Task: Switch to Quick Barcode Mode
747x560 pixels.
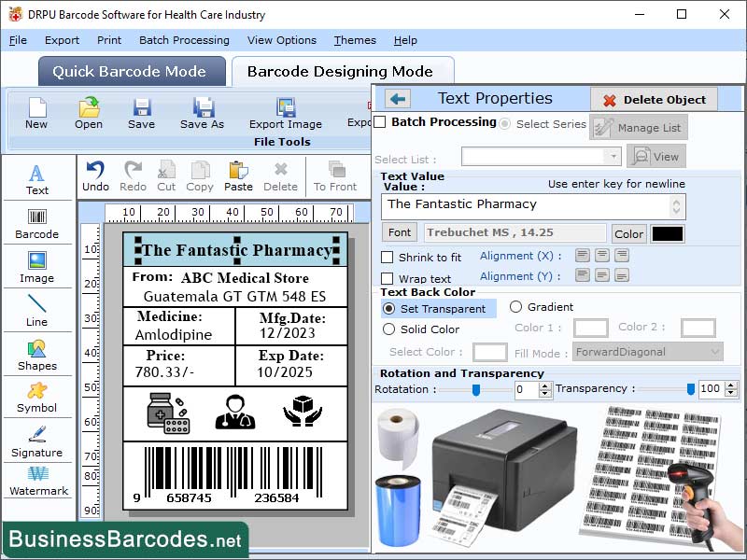Action: [x=131, y=72]
